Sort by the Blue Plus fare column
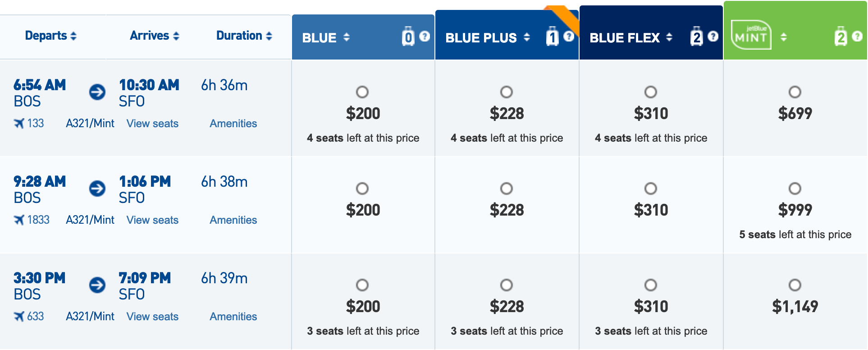The image size is (868, 350). [526, 37]
